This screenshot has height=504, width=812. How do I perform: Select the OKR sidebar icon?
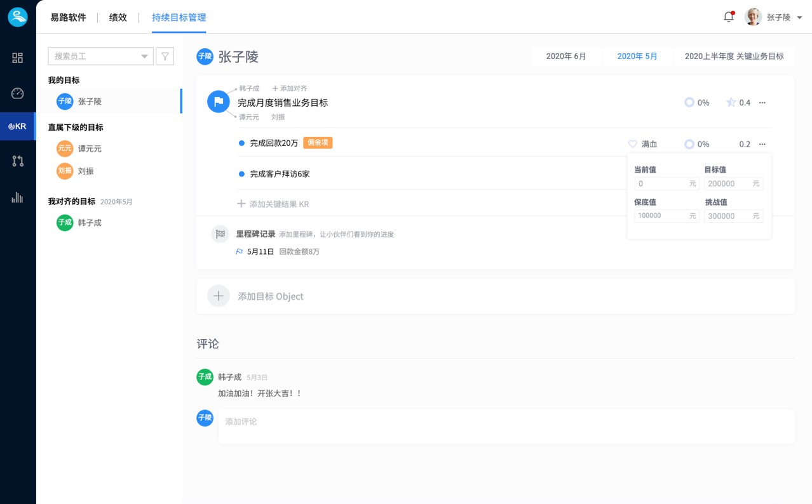(x=18, y=126)
